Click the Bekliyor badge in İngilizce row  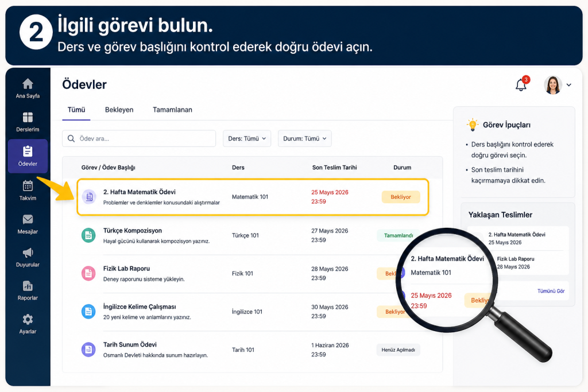pyautogui.click(x=393, y=312)
